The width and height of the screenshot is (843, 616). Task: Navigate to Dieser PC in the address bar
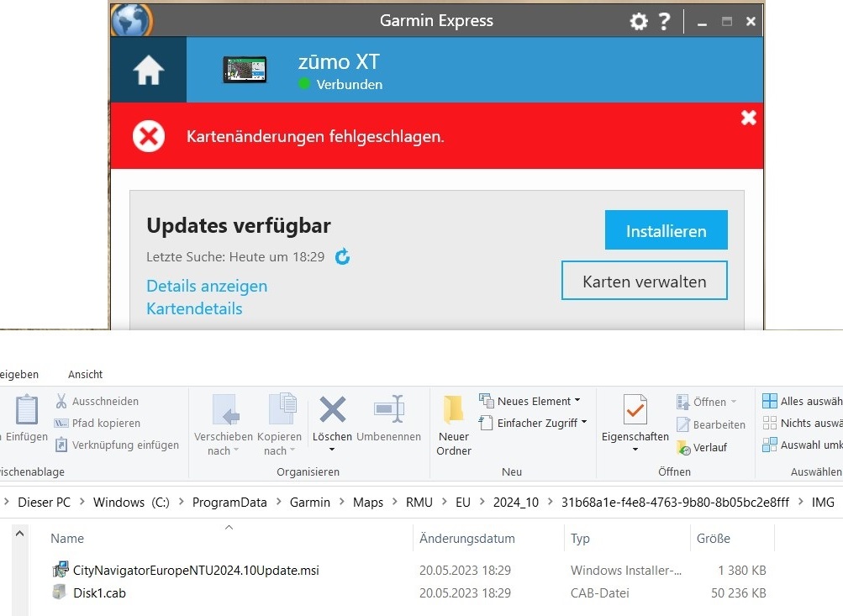(44, 502)
